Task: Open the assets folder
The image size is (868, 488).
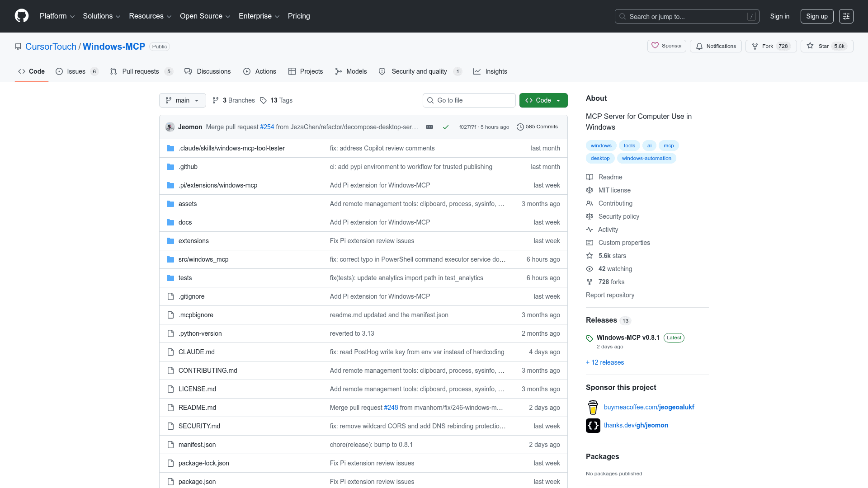Action: pos(188,204)
